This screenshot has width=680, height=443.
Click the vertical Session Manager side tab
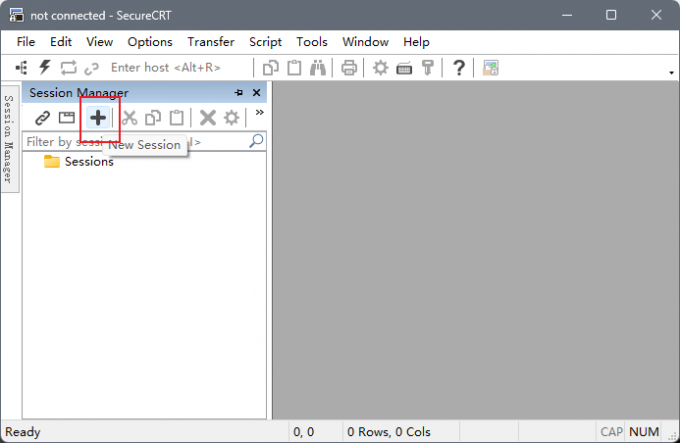9,139
